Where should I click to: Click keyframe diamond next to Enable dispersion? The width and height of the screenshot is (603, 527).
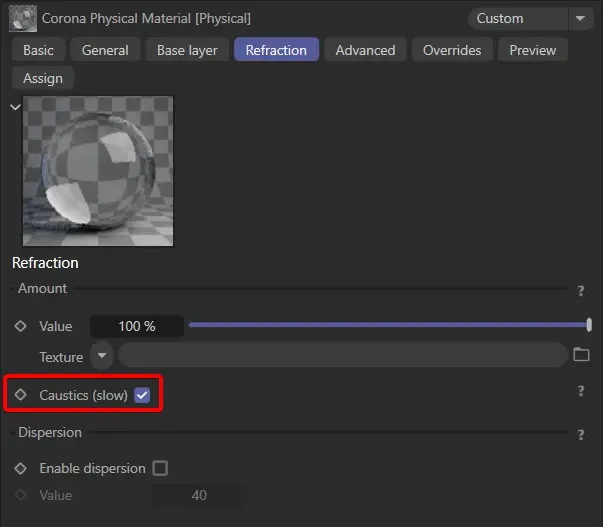point(20,468)
